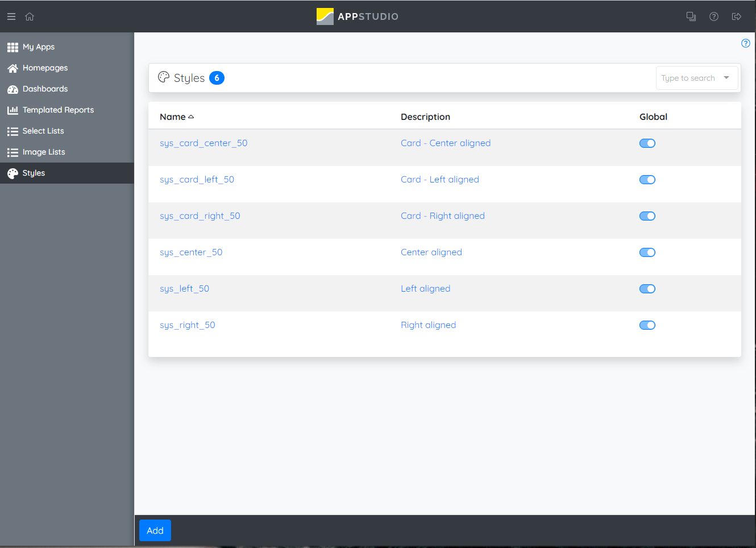Open sys_left_50 style link
Screen dimensions: 756x548
click(184, 289)
